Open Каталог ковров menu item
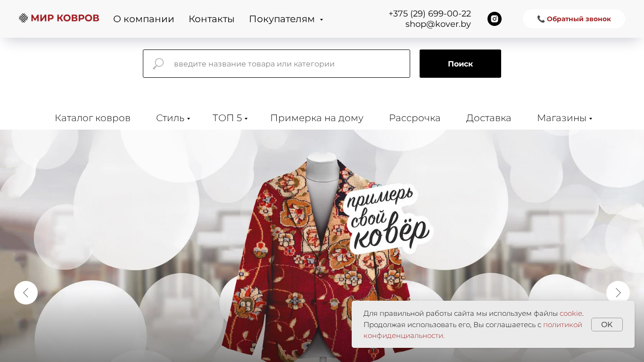Viewport: 644px width, 362px height. pos(92,118)
